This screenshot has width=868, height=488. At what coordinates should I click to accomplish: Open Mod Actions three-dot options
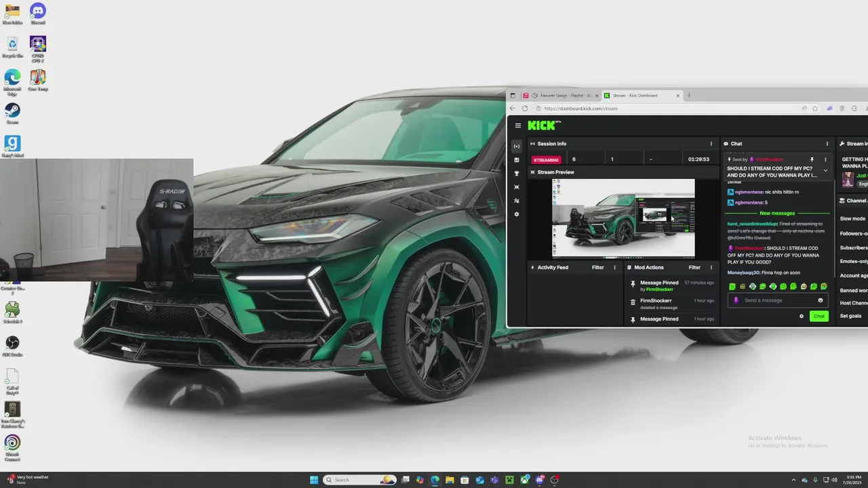point(711,268)
